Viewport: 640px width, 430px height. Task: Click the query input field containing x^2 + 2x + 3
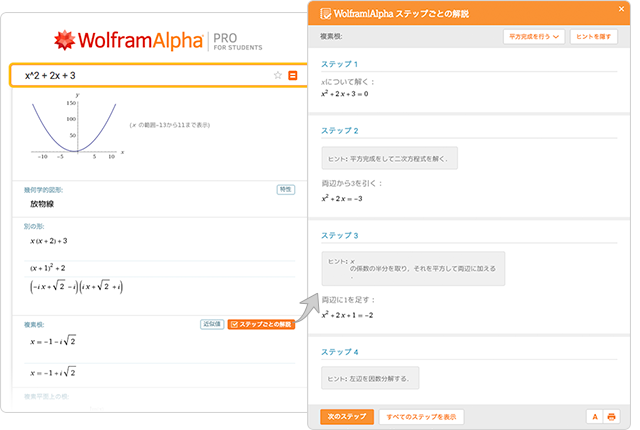[140, 76]
